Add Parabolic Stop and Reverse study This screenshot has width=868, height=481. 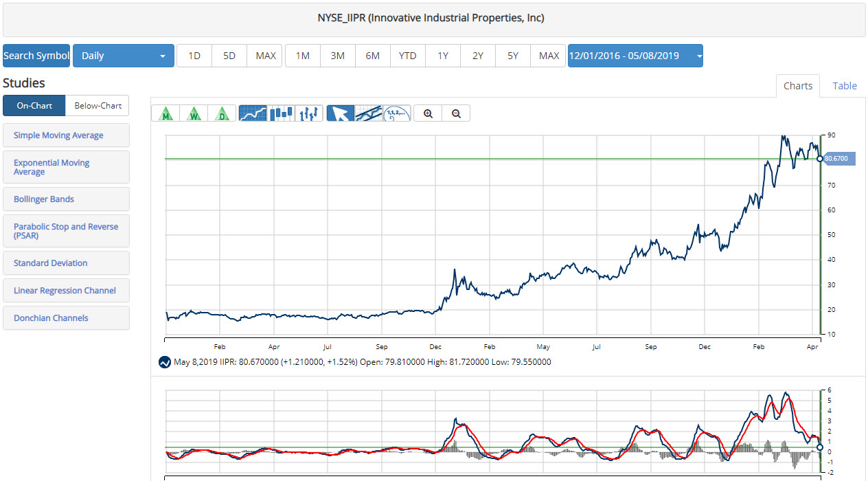(x=66, y=231)
